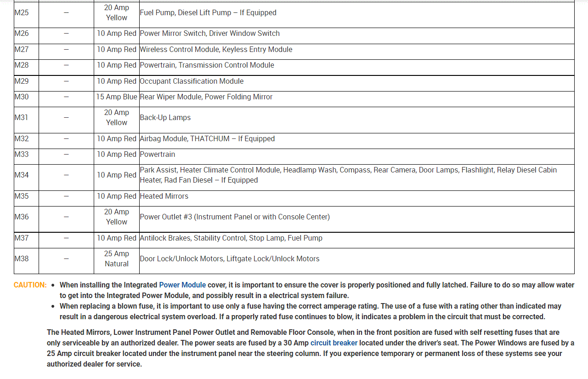
Task: Click 'Airbag Module, THATCHUM' description
Action: coord(207,139)
